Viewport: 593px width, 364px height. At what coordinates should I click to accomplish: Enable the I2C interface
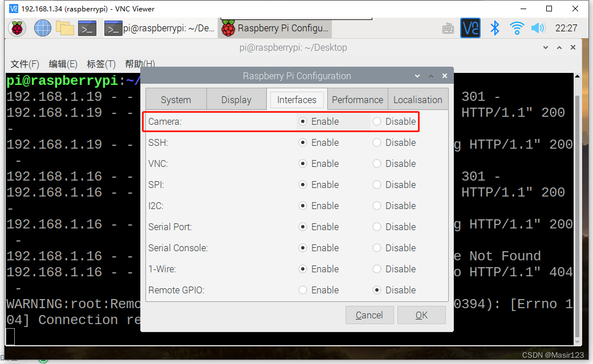click(x=319, y=206)
